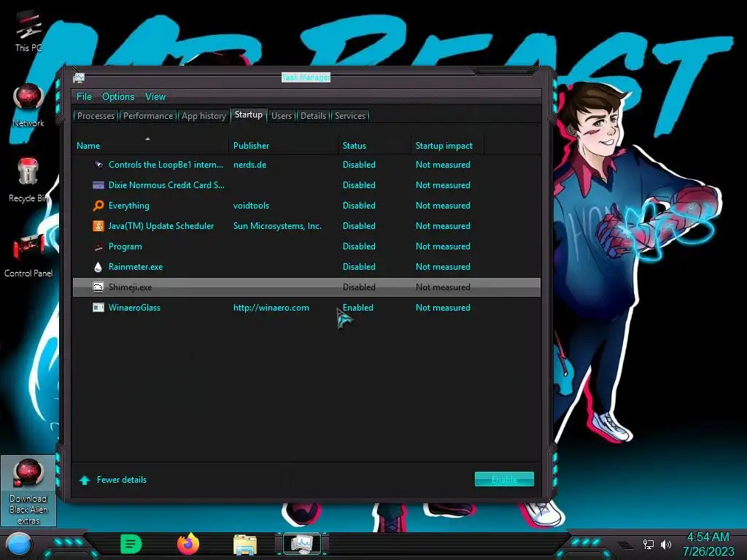Switch to the Performance tab
The image size is (747, 560).
[x=148, y=116]
